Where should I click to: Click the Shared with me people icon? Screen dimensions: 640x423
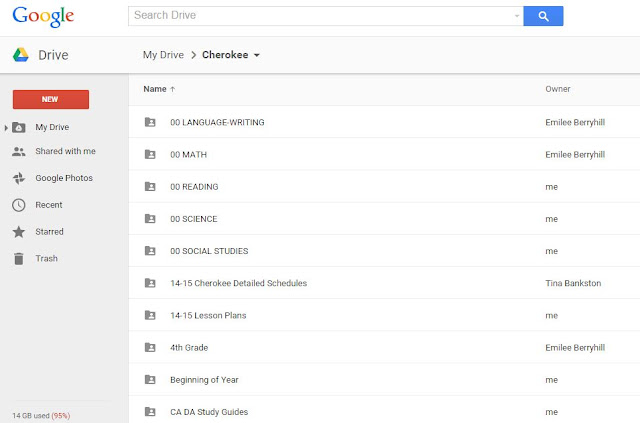(x=18, y=152)
